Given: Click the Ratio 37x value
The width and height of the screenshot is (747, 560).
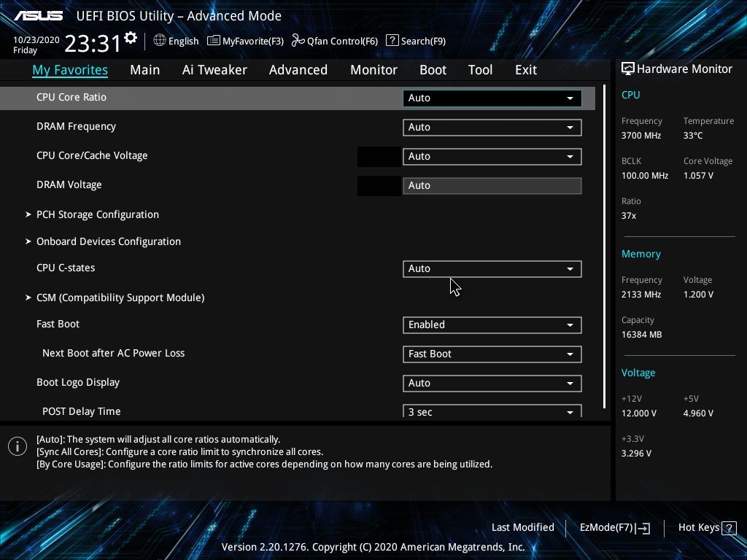Looking at the screenshot, I should [629, 216].
